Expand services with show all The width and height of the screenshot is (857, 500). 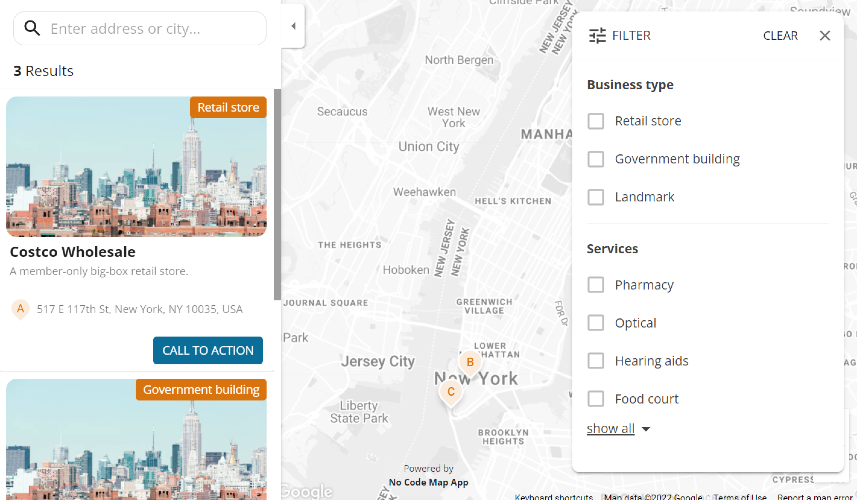(618, 428)
